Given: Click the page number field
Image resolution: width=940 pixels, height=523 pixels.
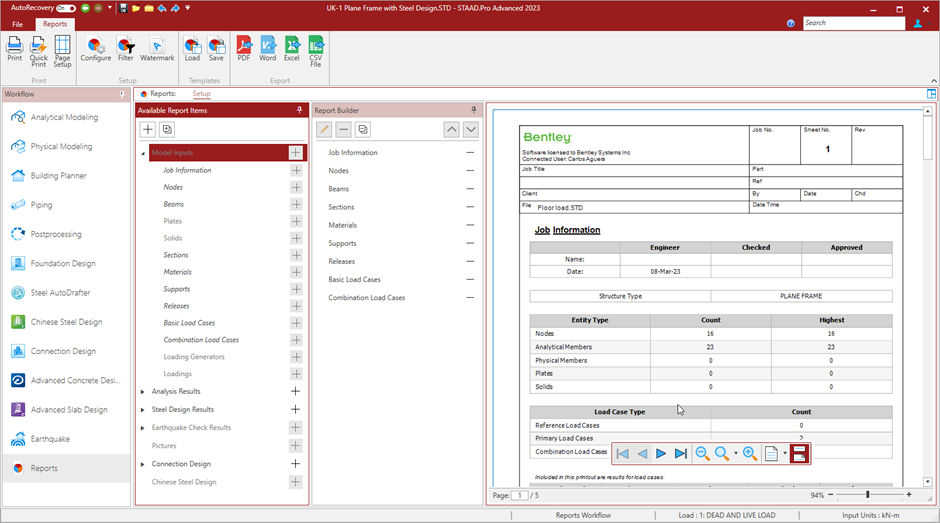Looking at the screenshot, I should point(520,495).
